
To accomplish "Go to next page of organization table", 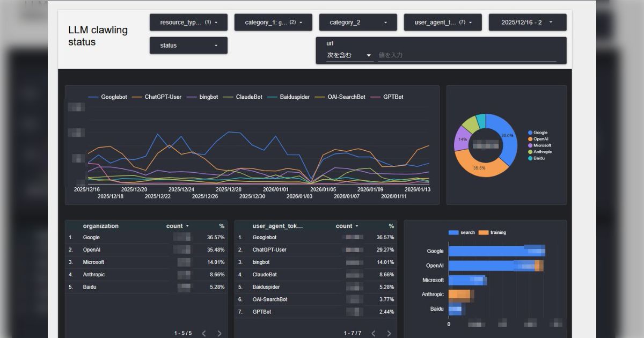I will click(219, 334).
